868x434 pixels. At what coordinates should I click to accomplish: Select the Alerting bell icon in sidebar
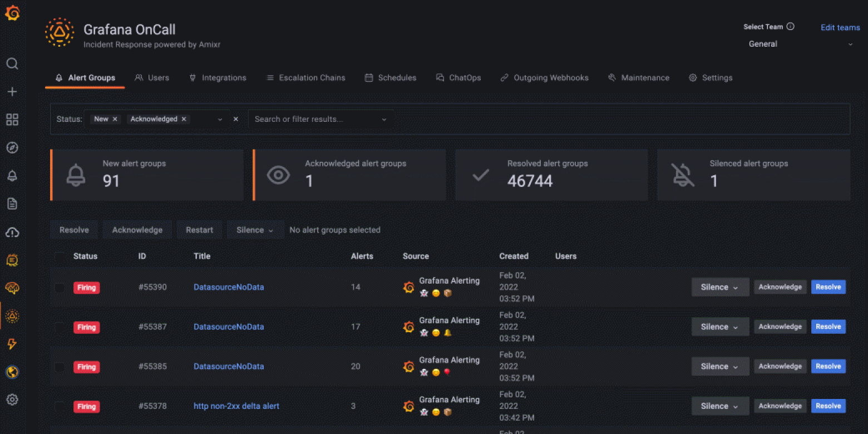(x=12, y=175)
